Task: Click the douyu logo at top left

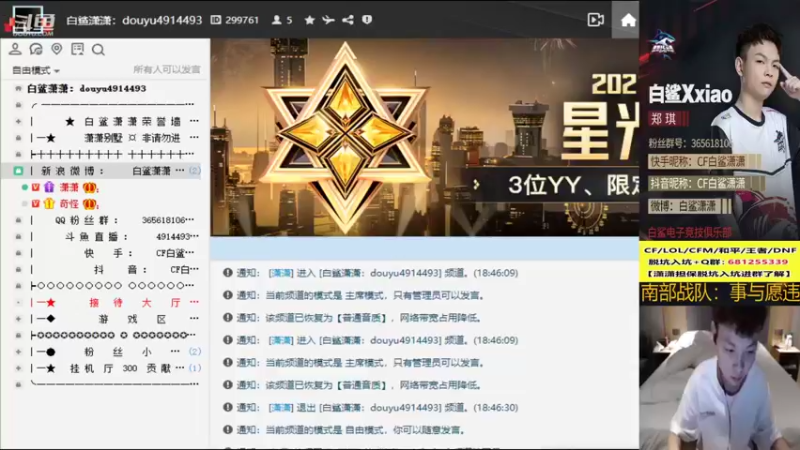Action: point(31,21)
